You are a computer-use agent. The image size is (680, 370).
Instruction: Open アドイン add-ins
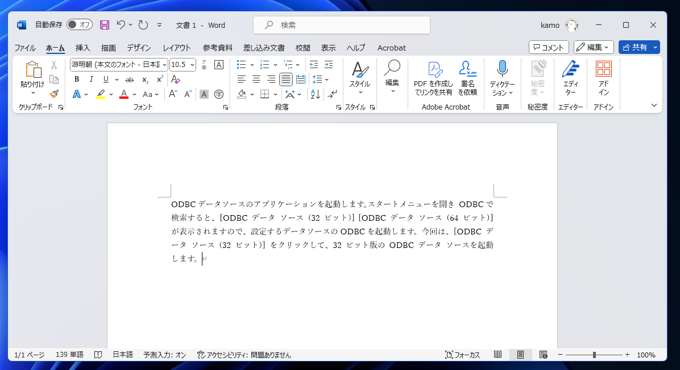(x=603, y=79)
